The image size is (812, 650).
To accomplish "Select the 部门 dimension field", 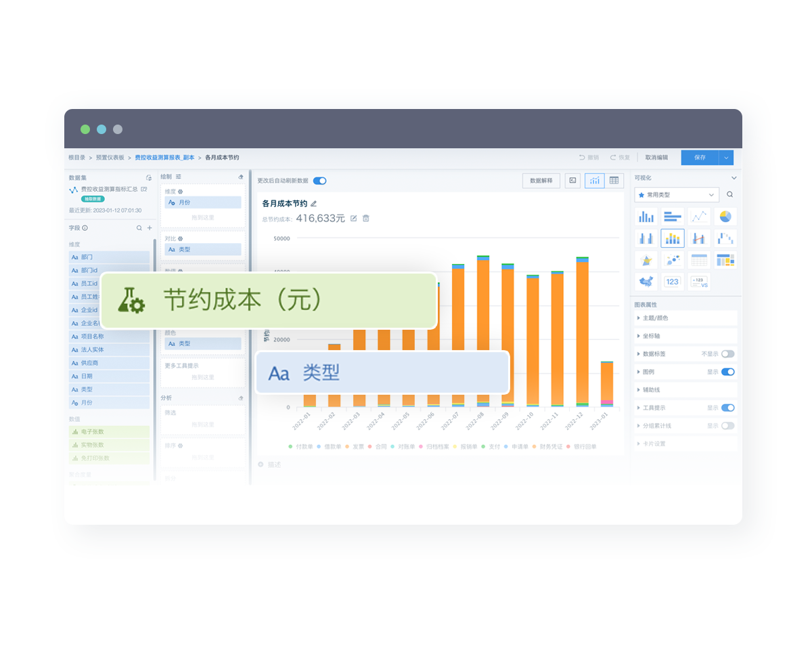I will tap(109, 257).
